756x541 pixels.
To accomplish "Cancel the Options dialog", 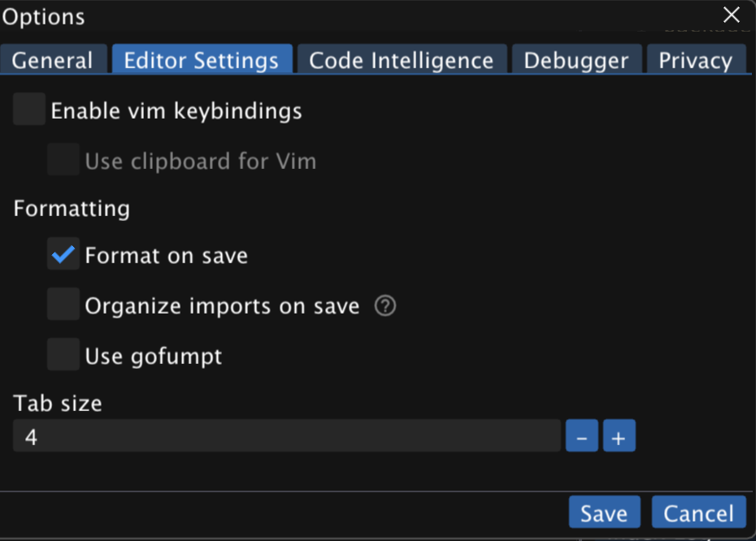I will tap(698, 513).
